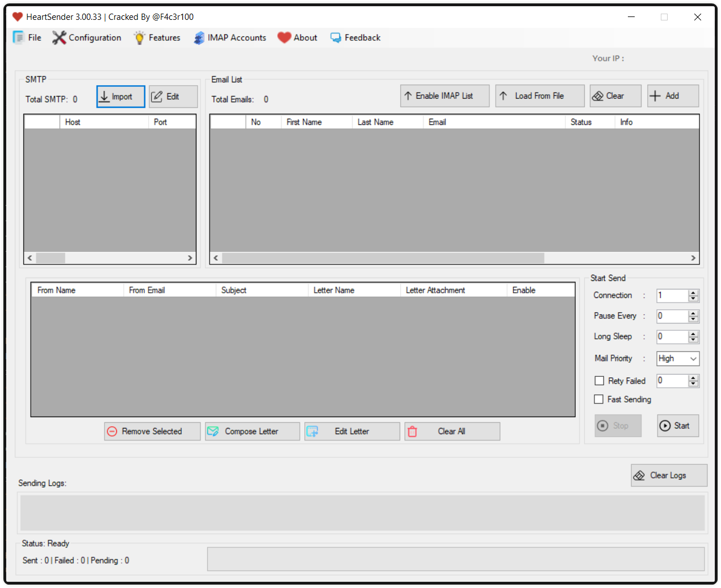Decrease the Pause Every value with the down arrow

[x=693, y=320]
